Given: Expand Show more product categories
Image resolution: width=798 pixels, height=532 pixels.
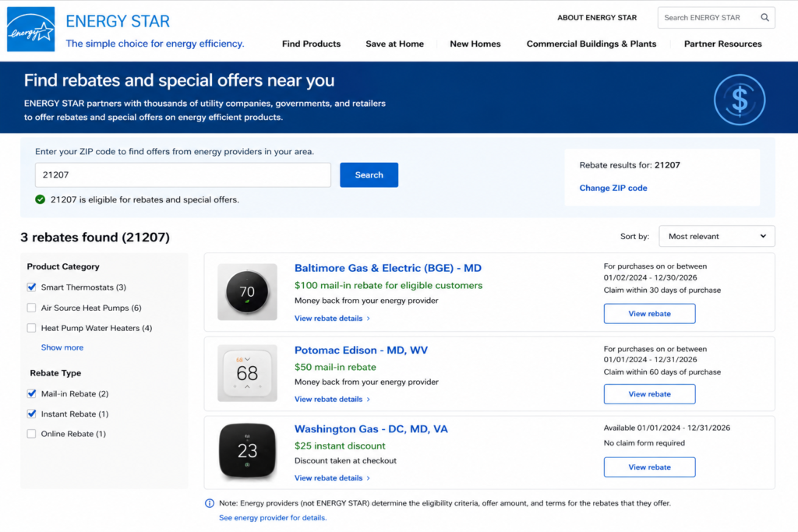Looking at the screenshot, I should (62, 347).
